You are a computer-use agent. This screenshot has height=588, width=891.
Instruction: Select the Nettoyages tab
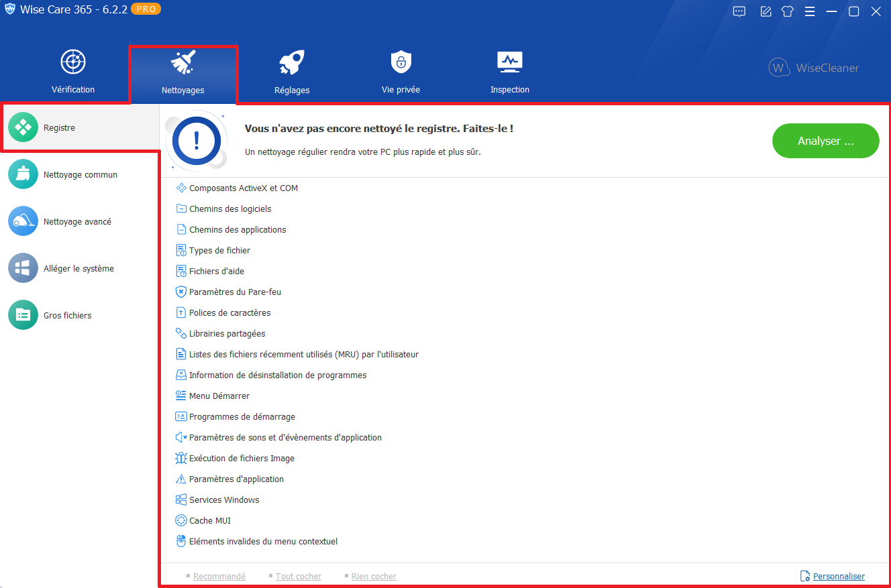(183, 74)
